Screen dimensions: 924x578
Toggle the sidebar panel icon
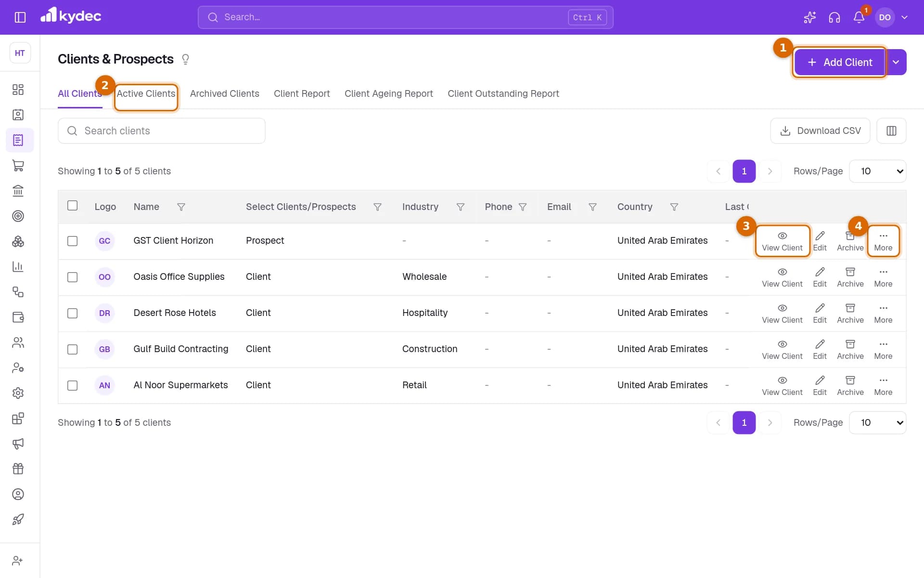coord(20,17)
